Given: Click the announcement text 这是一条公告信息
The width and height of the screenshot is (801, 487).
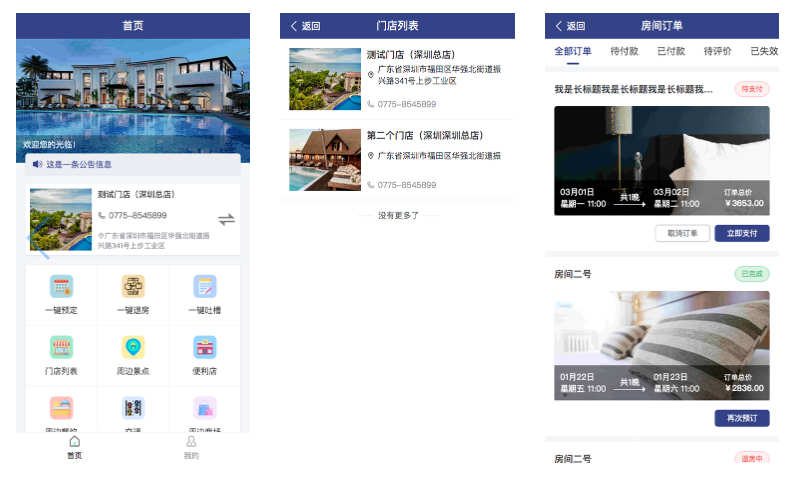Looking at the screenshot, I should 79,164.
